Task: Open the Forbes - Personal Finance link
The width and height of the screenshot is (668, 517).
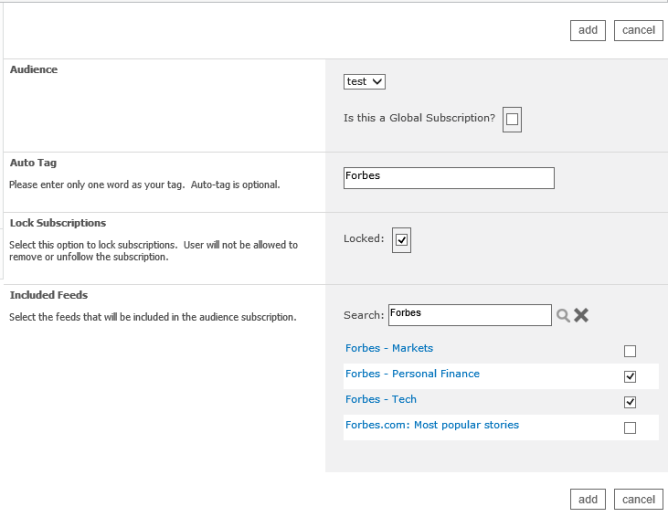Action: (x=412, y=374)
